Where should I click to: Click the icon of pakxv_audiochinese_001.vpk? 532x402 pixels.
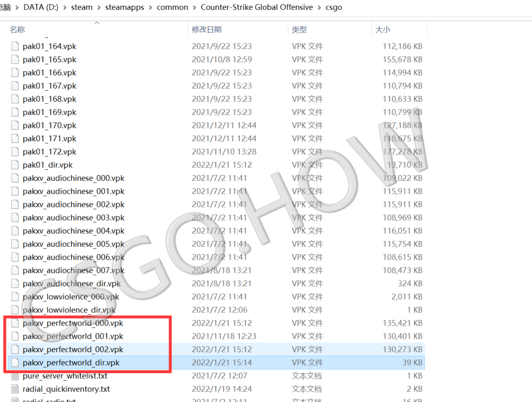(x=15, y=191)
